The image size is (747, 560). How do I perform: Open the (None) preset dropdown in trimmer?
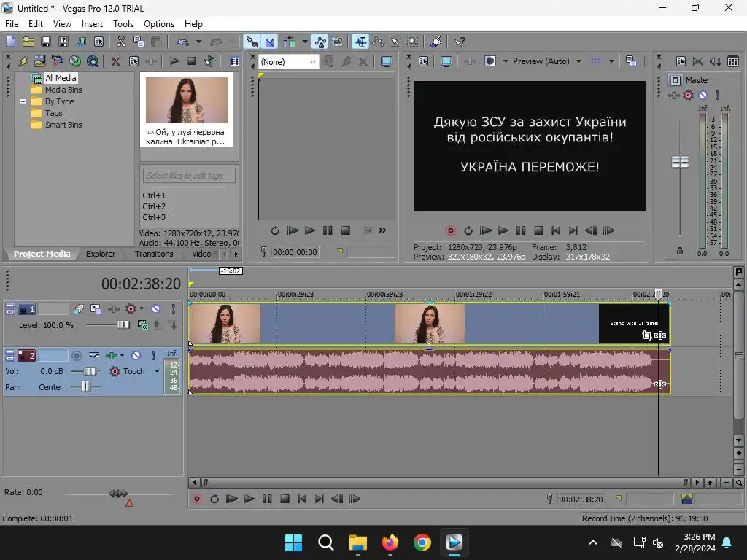coord(312,62)
